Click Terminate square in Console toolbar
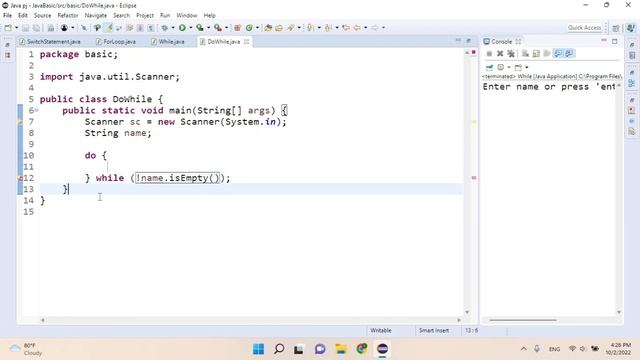Image resolution: width=640 pixels, height=360 pixels. pos(489,53)
